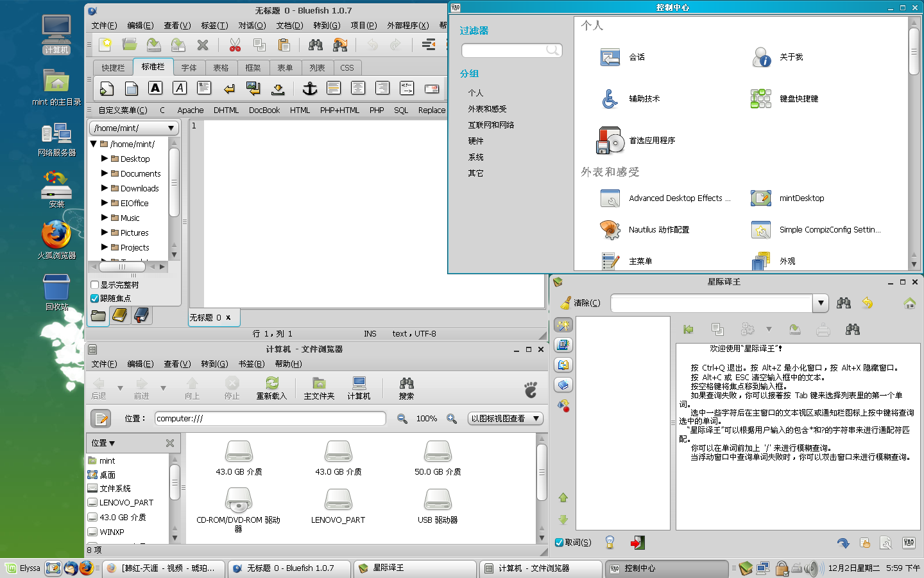Click the volume speaker icon in system tray

click(x=813, y=568)
